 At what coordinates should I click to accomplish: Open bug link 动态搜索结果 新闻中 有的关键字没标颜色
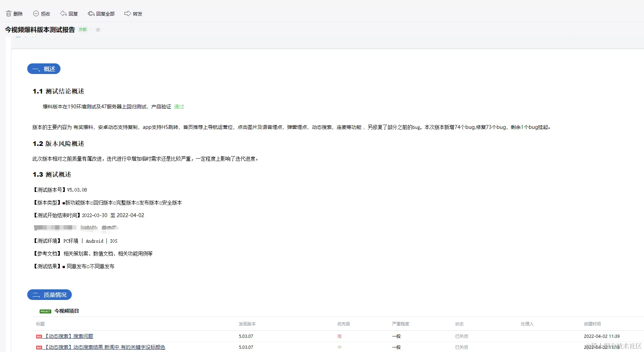coord(104,347)
